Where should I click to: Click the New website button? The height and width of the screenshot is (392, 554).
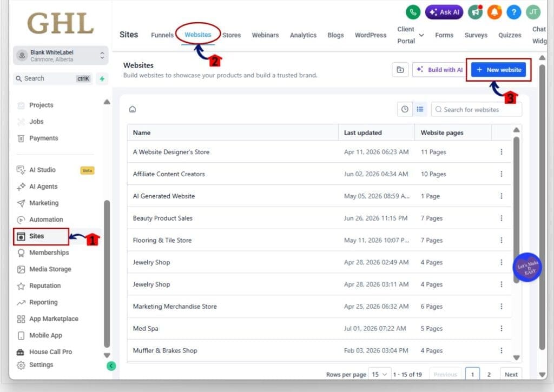[x=498, y=70]
